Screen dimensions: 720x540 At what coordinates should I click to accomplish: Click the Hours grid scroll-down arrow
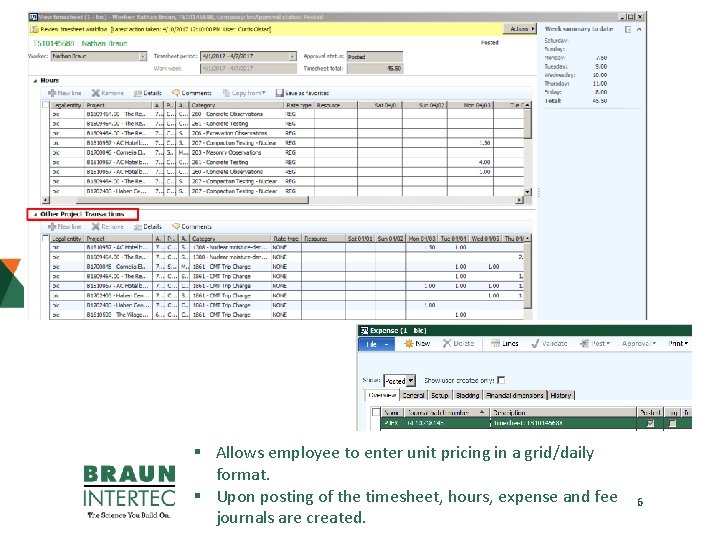[x=528, y=191]
